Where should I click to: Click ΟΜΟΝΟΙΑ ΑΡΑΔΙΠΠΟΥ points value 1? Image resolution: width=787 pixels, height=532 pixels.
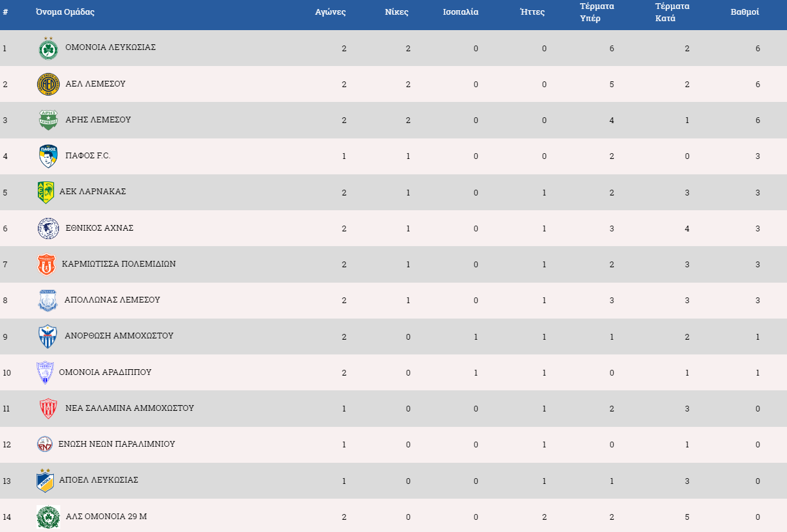coord(757,373)
